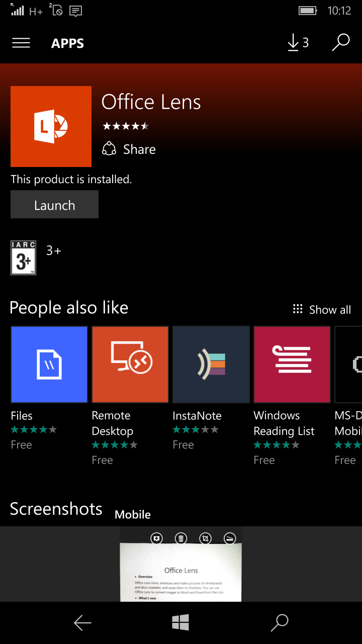The width and height of the screenshot is (362, 644).
Task: Click the Office Lens app logo
Action: click(x=51, y=126)
